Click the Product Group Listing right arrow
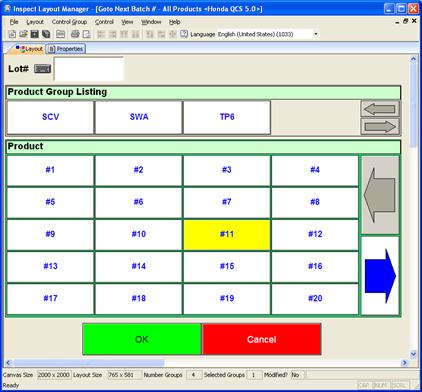The height and width of the screenshot is (392, 422). tap(380, 127)
